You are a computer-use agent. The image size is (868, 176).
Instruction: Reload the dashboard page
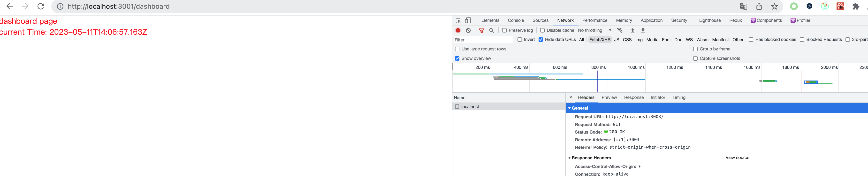point(41,6)
